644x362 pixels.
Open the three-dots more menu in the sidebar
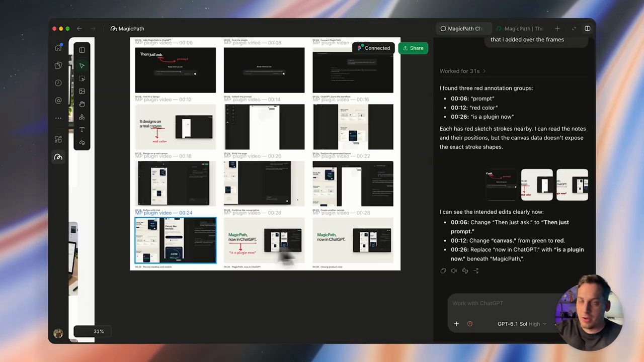[x=58, y=118]
